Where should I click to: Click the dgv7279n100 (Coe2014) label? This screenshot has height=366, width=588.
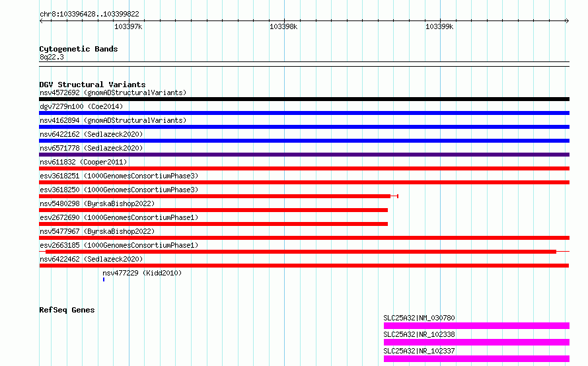point(81,106)
